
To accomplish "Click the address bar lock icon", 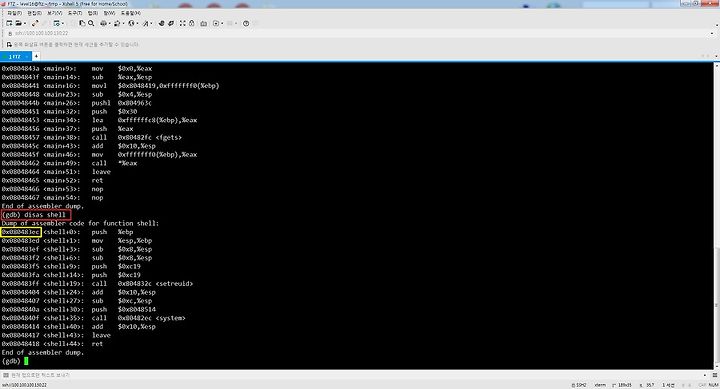I will [10, 34].
